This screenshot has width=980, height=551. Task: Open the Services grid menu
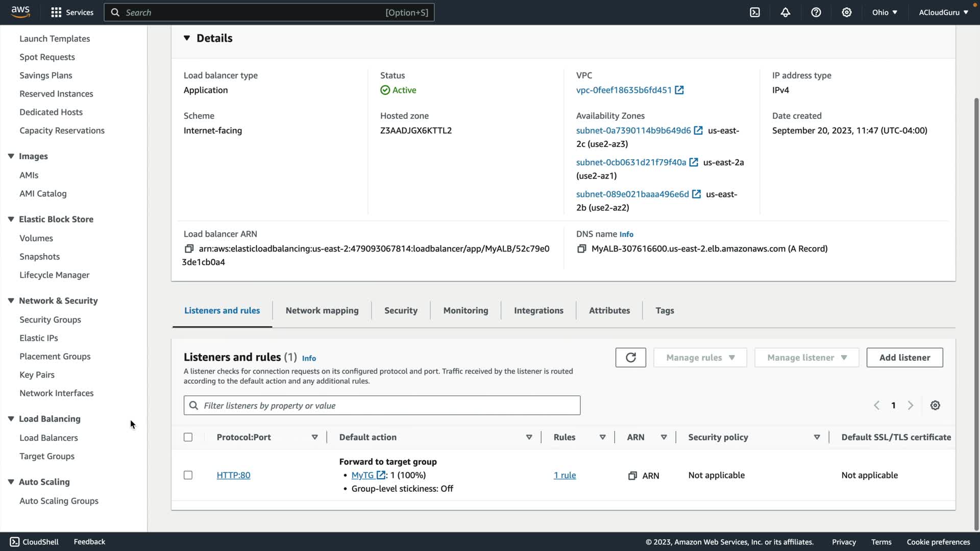56,12
